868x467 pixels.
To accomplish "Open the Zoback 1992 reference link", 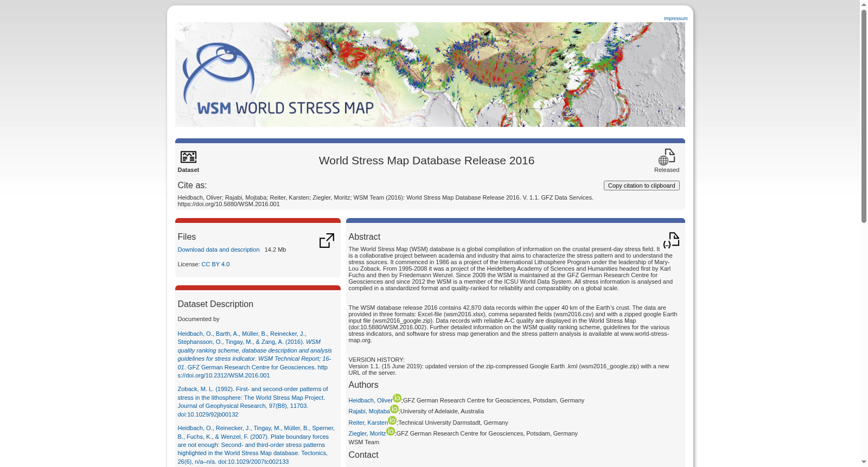I will (253, 401).
